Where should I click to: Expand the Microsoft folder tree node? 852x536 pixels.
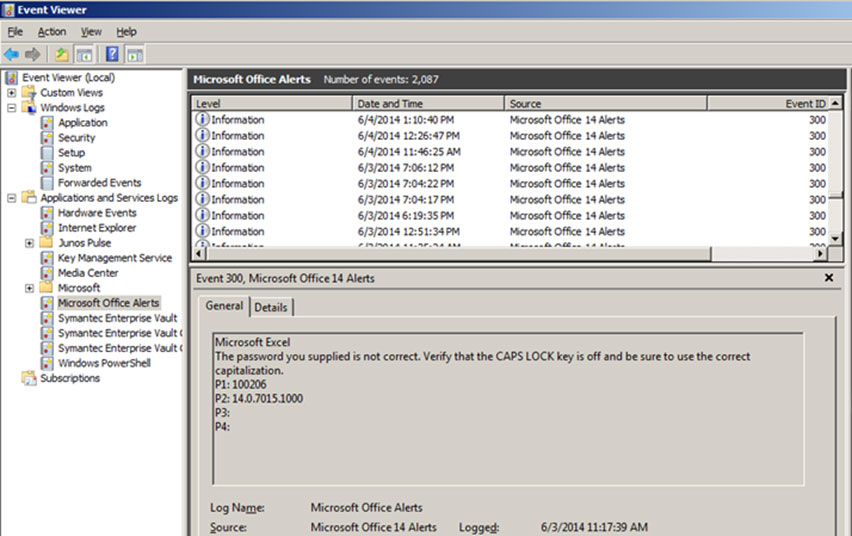coord(29,288)
